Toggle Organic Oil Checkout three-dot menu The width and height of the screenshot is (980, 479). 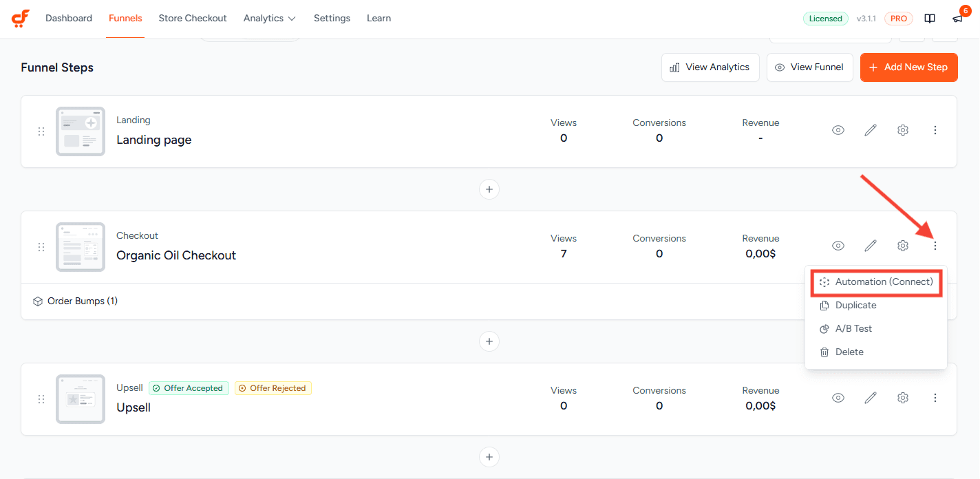[935, 246]
